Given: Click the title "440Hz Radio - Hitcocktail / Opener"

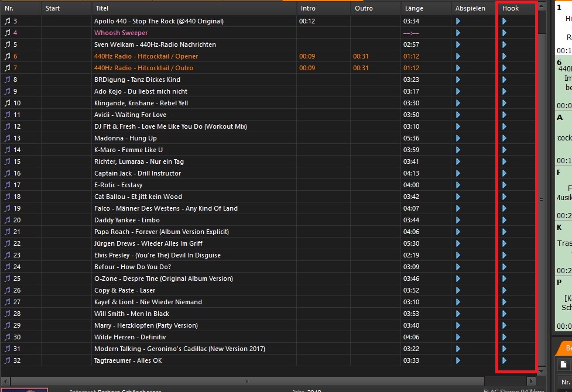Looking at the screenshot, I should (x=146, y=56).
